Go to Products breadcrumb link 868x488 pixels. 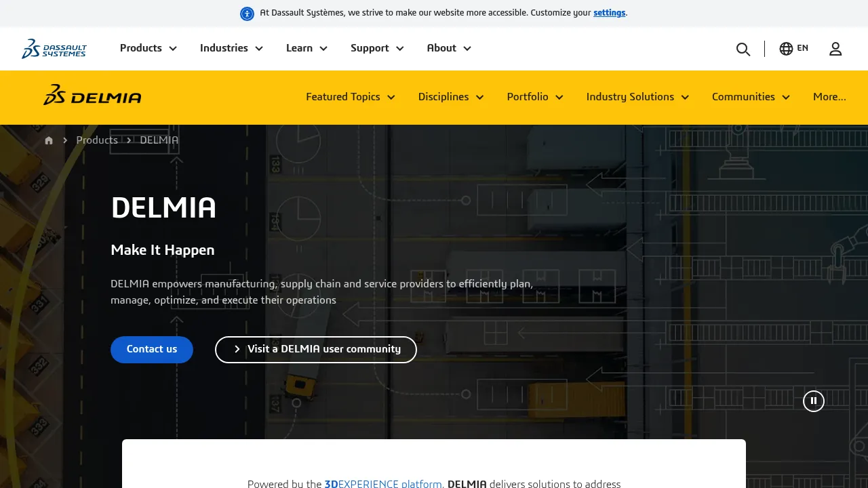97,140
